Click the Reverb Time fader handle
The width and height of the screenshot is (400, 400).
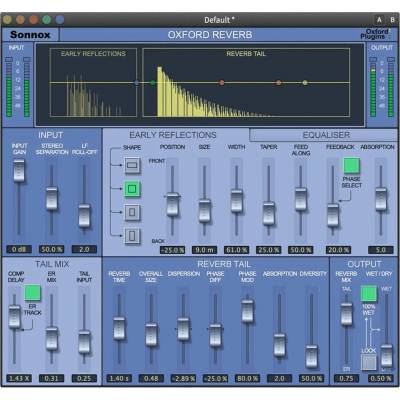[119, 329]
